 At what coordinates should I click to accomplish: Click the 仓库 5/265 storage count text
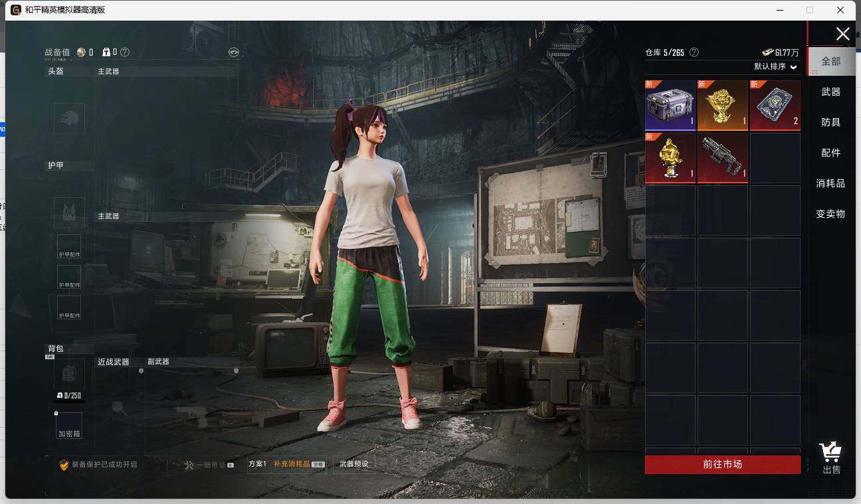pyautogui.click(x=665, y=52)
